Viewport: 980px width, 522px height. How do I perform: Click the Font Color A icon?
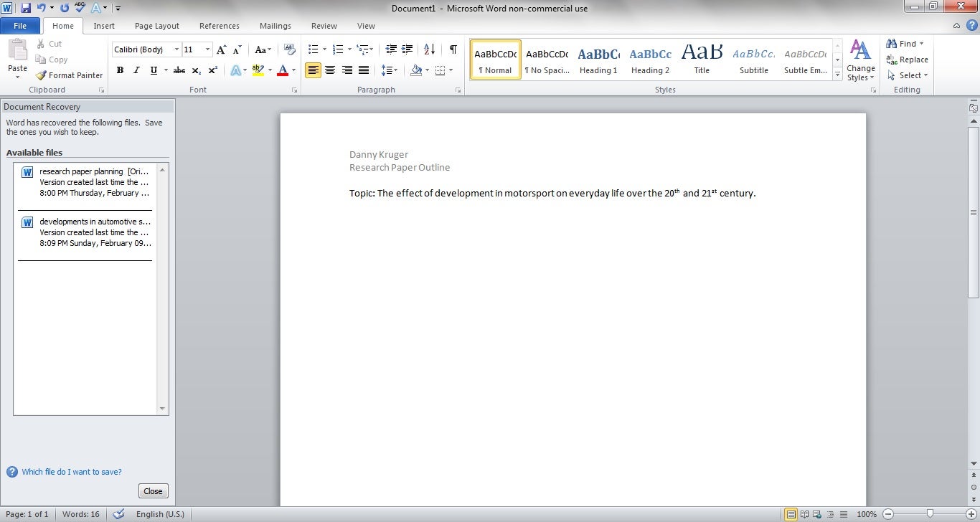283,70
